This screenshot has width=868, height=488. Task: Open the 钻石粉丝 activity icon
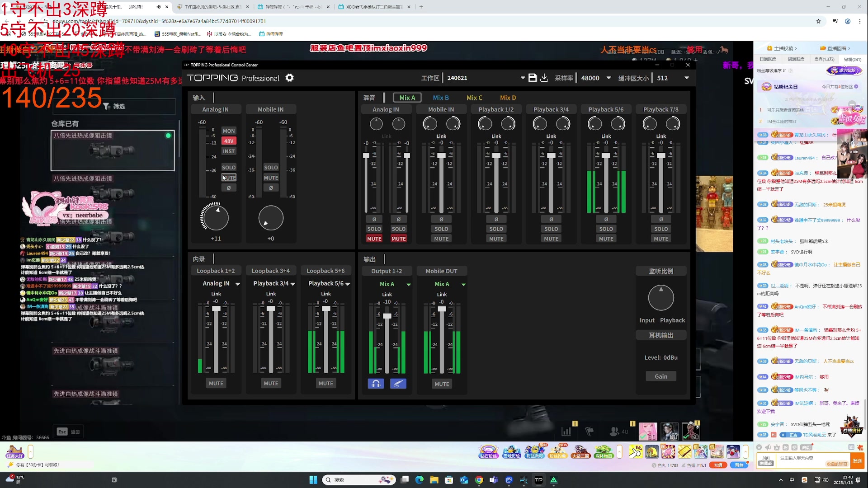(489, 451)
